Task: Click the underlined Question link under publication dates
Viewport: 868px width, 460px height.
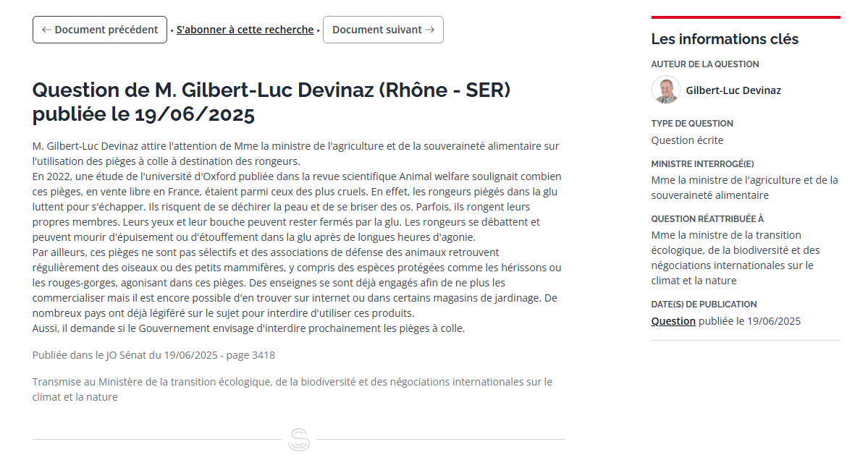Action: point(673,321)
